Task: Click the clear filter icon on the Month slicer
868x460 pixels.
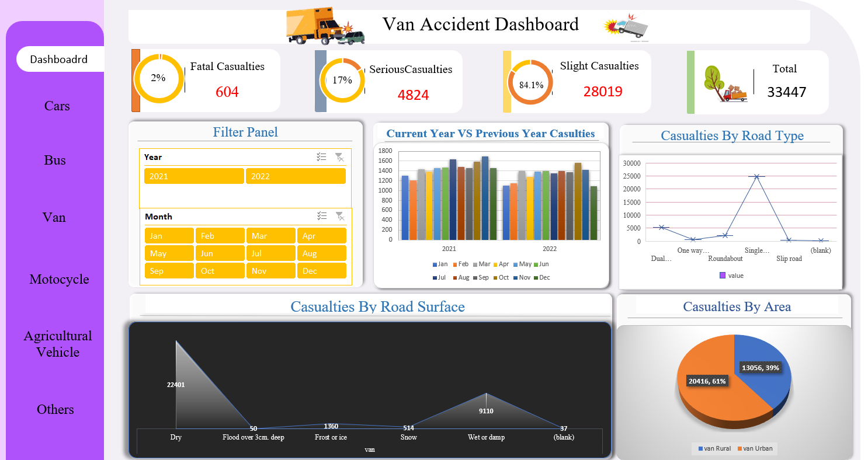Action: tap(340, 216)
